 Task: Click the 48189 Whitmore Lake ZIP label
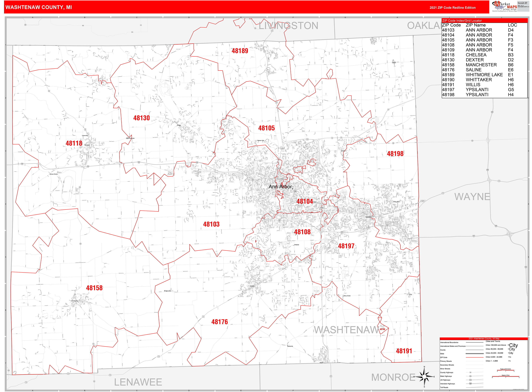[x=240, y=51]
